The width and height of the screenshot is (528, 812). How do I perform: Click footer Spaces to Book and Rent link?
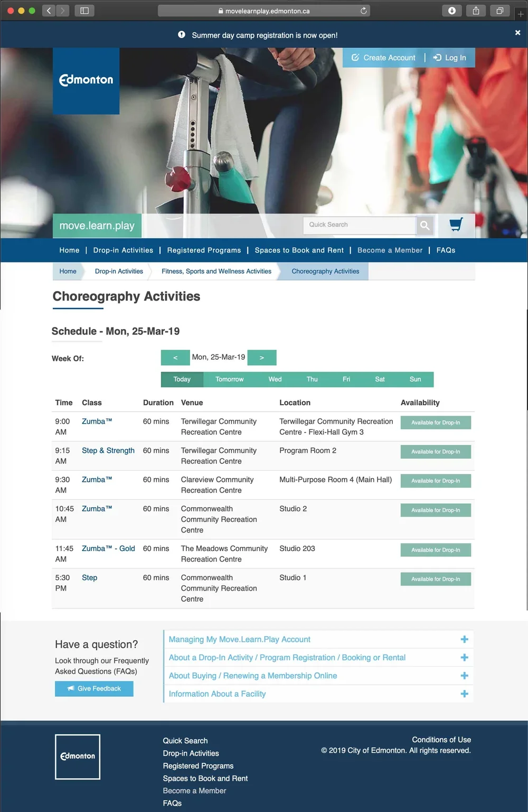tap(205, 779)
